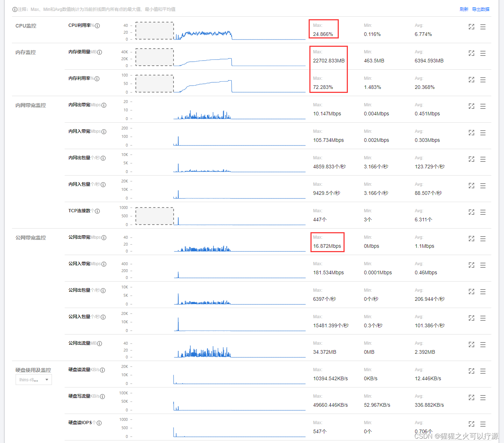Expand the 硬盘写流量 chart to fullscreen

point(471,398)
